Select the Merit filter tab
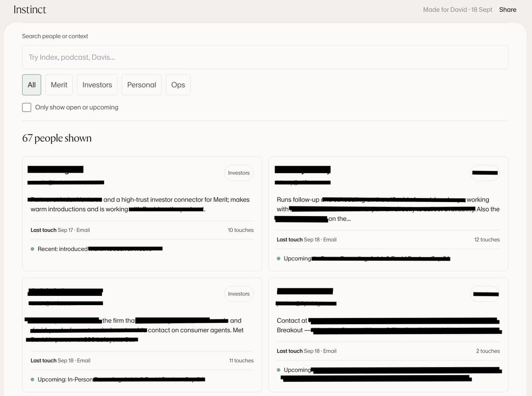Screen dimensions: 532x396 (59, 85)
